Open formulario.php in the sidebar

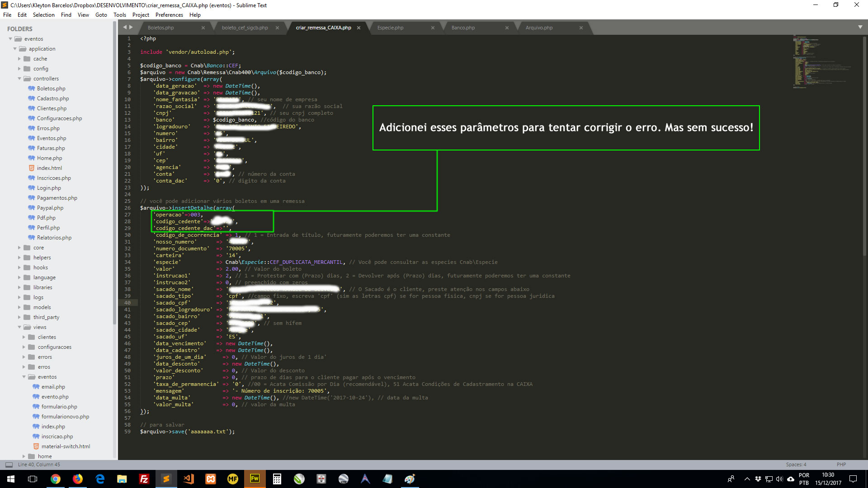59,407
